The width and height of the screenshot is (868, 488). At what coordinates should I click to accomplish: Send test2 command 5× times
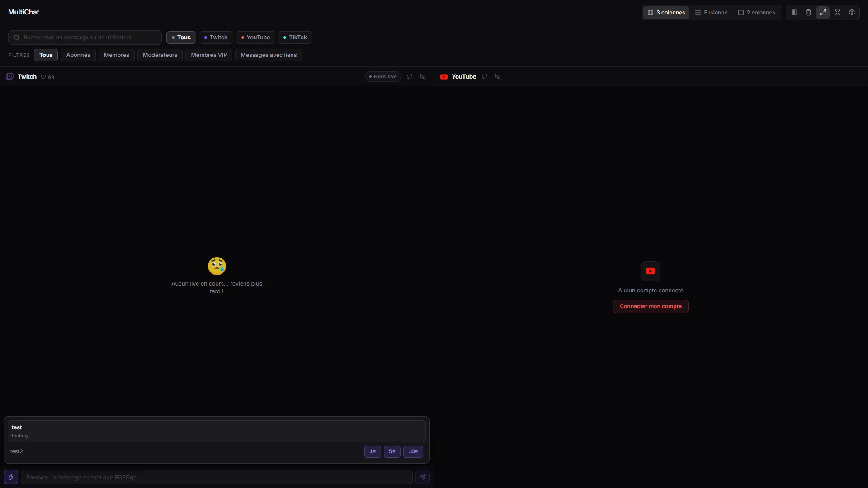click(x=392, y=452)
